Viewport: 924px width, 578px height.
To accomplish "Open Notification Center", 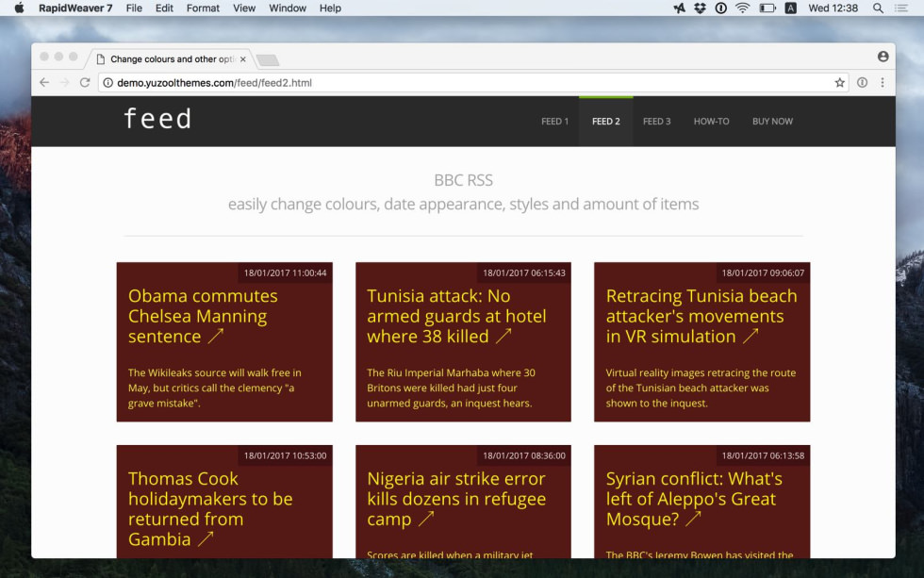I will tap(901, 8).
